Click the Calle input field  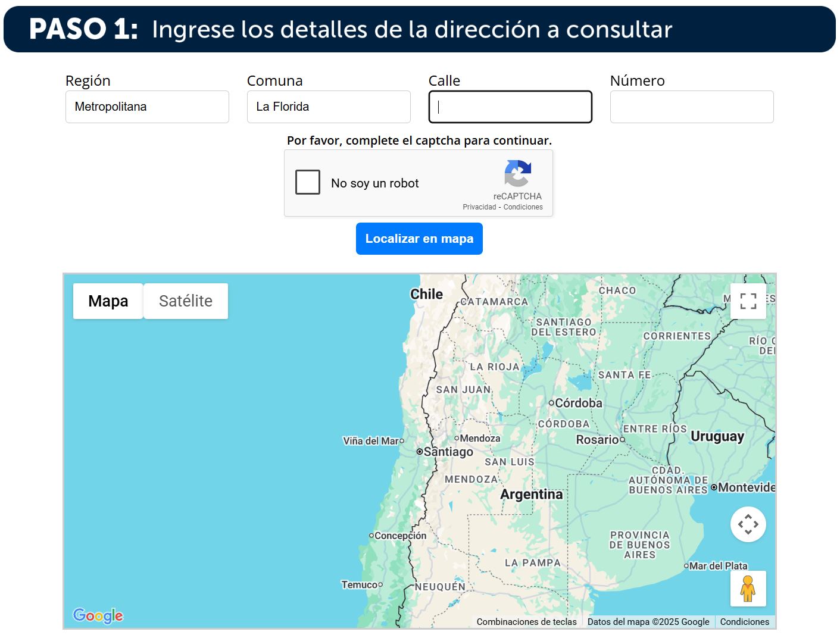pyautogui.click(x=510, y=107)
